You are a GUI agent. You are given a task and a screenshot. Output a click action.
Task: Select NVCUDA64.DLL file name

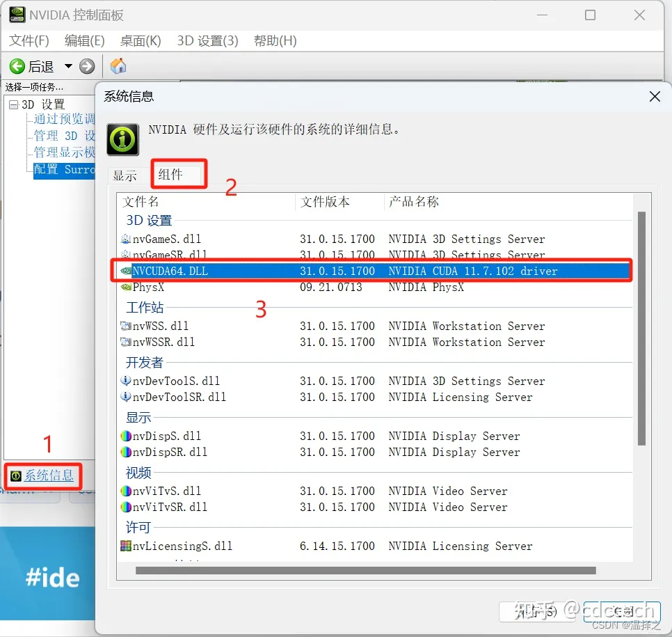[170, 271]
